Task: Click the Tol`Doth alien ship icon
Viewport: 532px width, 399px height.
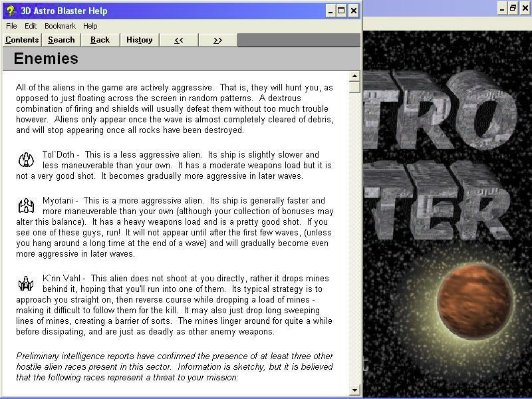Action: (26, 160)
